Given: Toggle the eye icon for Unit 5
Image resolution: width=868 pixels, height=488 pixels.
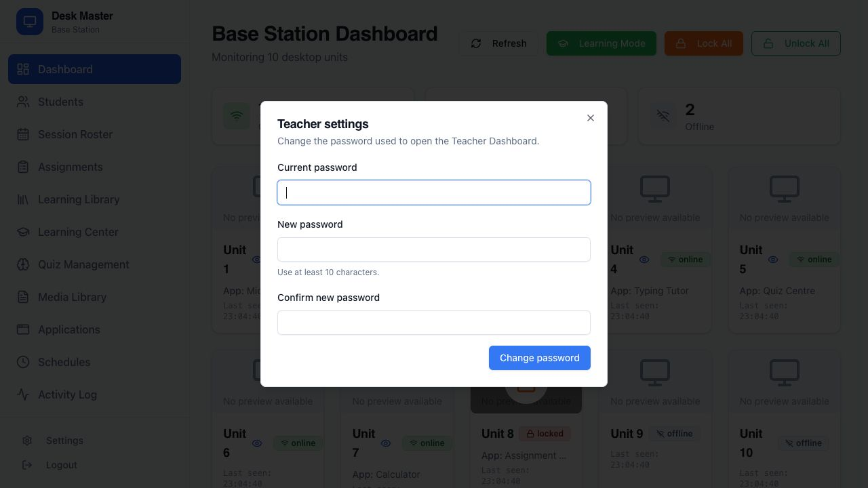Looking at the screenshot, I should tap(773, 260).
